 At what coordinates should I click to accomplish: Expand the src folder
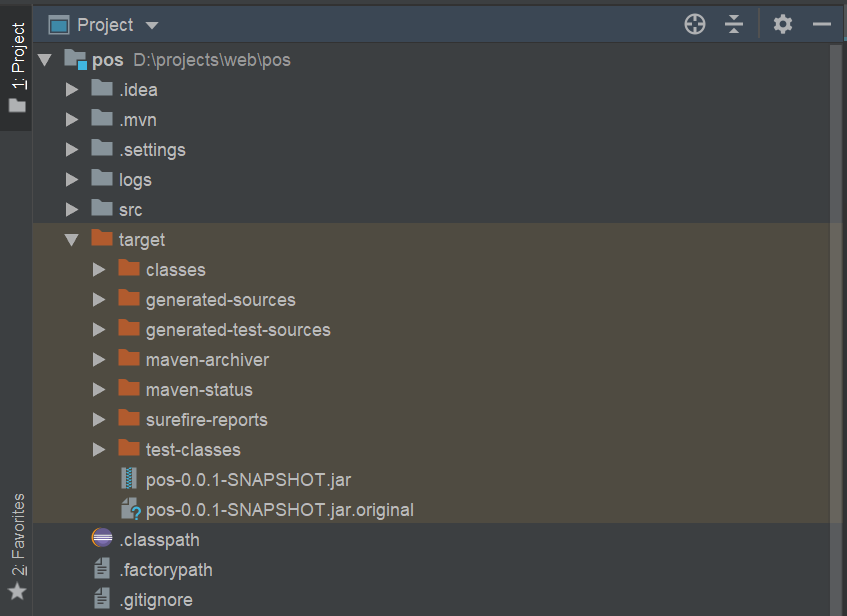point(71,209)
